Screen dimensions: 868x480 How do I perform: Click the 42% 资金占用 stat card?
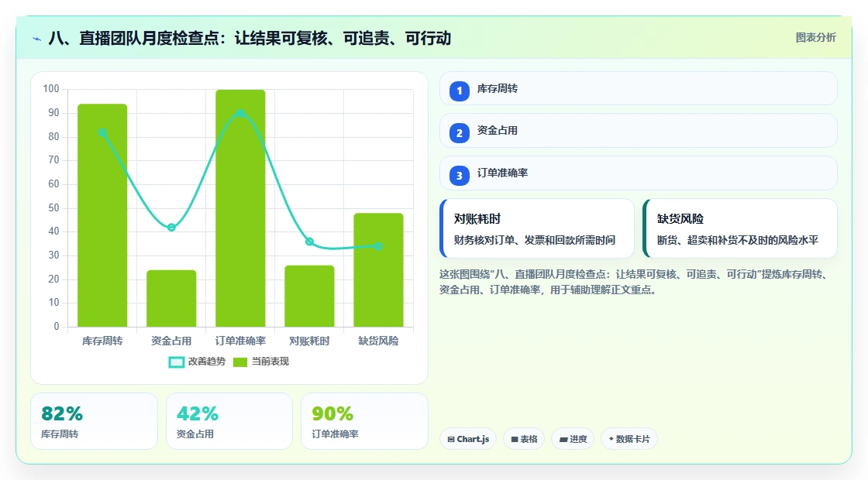click(229, 421)
